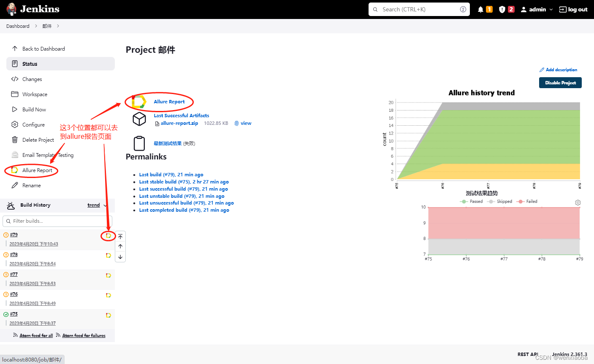This screenshot has height=364, width=594.
Task: Focus the Search (CTRL+K) box
Action: click(419, 9)
